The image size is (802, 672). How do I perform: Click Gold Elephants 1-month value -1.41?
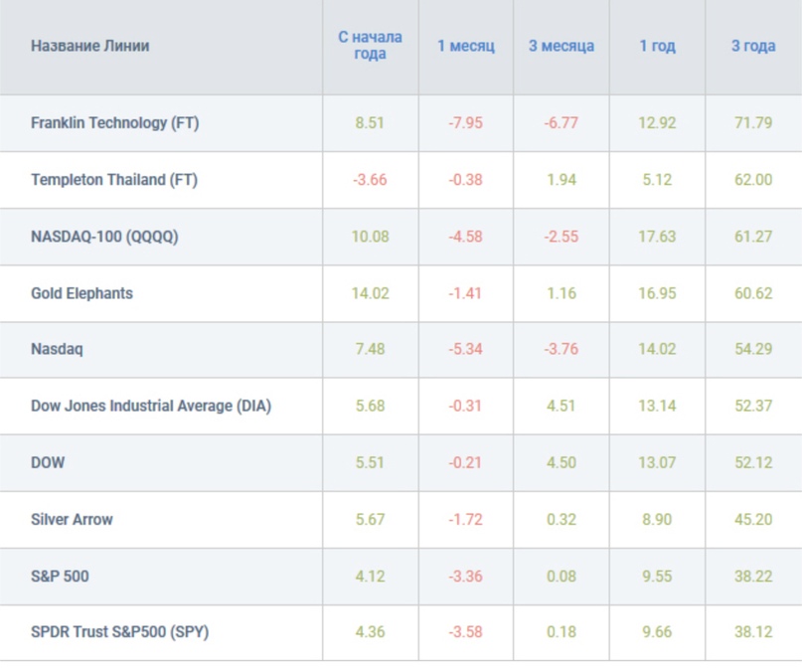tap(465, 293)
